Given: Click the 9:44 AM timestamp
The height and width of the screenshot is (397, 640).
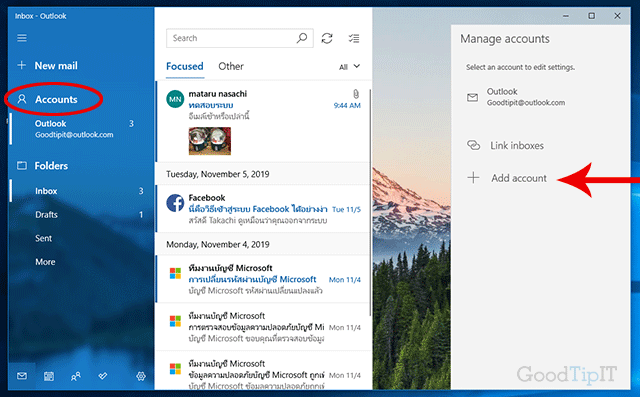Looking at the screenshot, I should pos(347,106).
